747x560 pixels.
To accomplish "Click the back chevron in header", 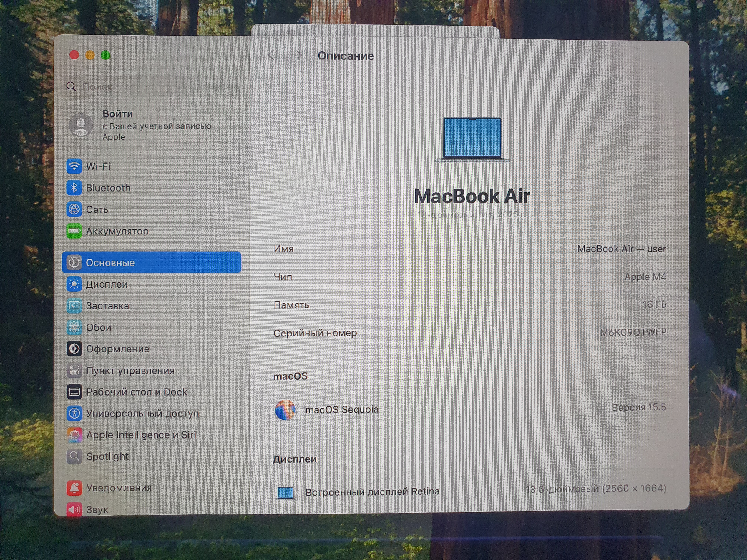I will [x=271, y=55].
